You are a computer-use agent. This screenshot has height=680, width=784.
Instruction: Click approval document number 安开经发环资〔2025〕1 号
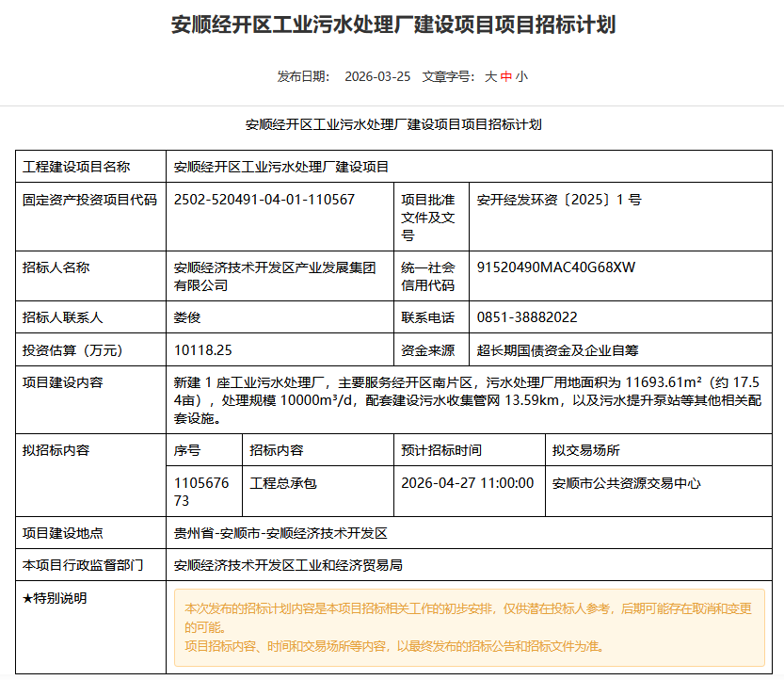(559, 200)
